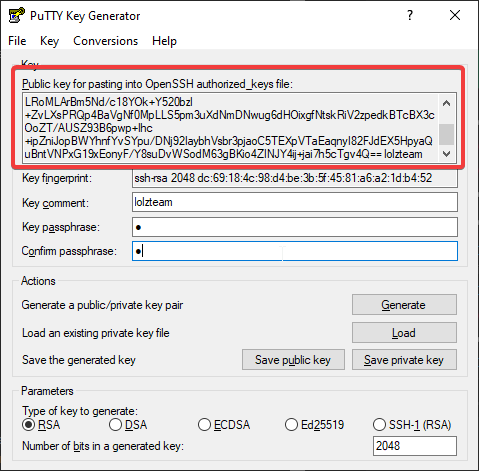479x471 pixels.
Task: Click the public key scrollbar thumb
Action: pyautogui.click(x=446, y=134)
